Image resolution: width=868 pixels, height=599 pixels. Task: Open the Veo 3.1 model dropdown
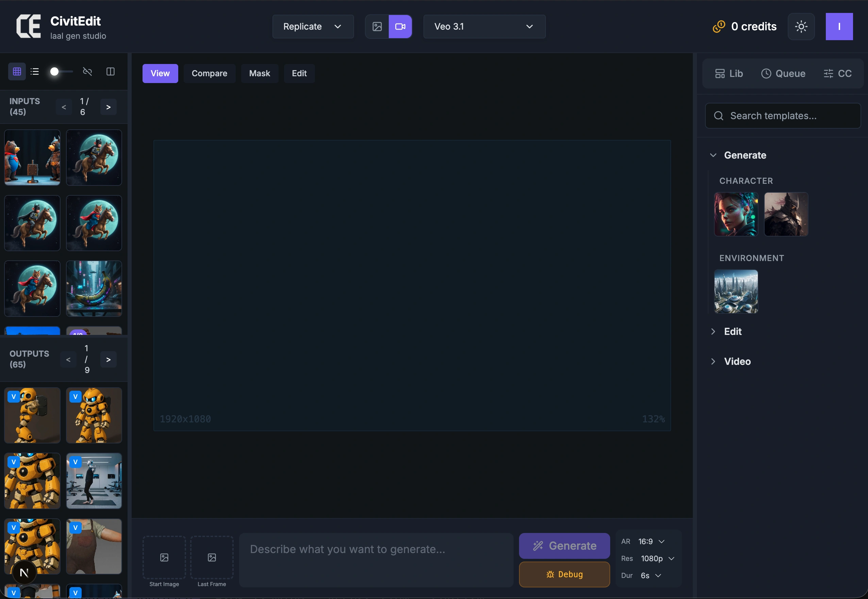484,26
